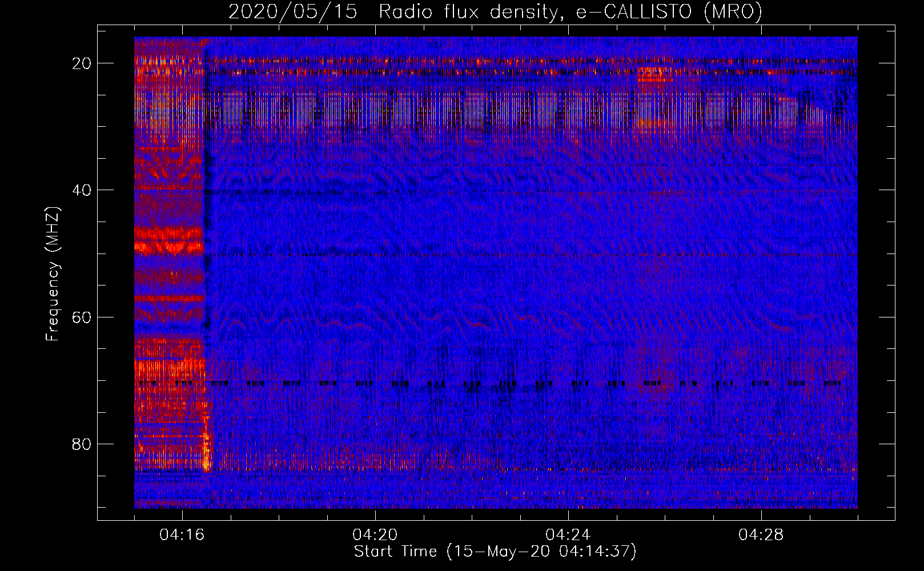Click the 40 MHz frequency tick label
Screen dimensions: 924x571
pyautogui.click(x=82, y=190)
